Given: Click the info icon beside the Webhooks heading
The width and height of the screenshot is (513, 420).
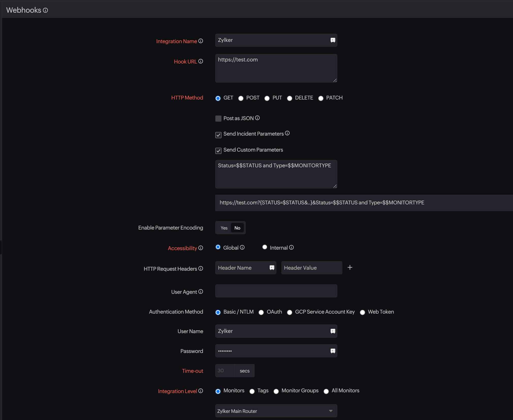Looking at the screenshot, I should tap(45, 10).
